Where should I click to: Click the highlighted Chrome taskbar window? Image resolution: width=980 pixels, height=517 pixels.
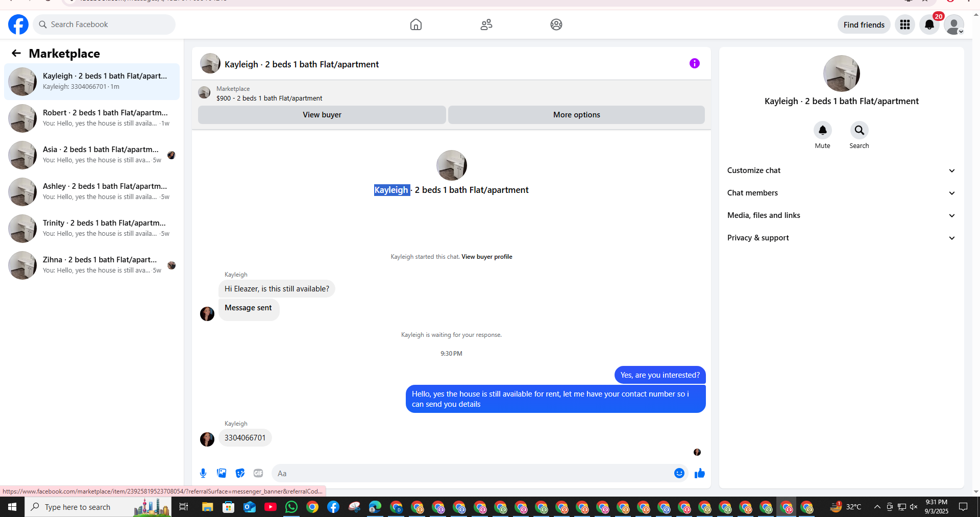[787, 507]
